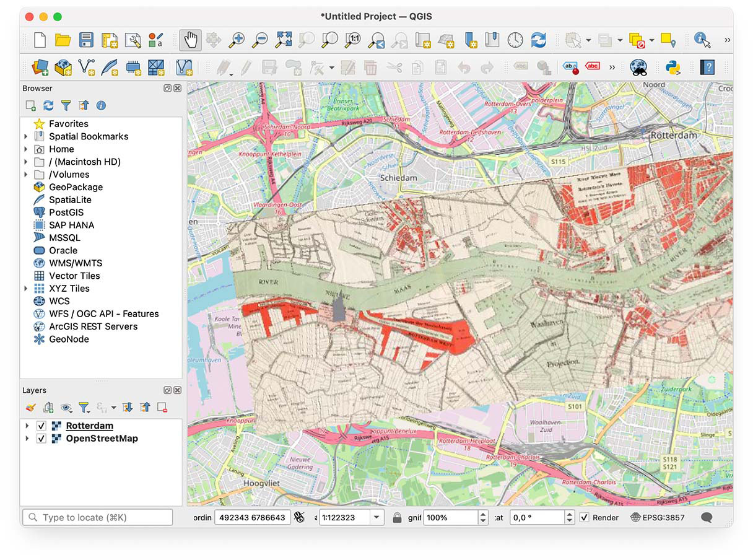The height and width of the screenshot is (560, 753).
Task: Toggle visibility of the OpenStreetMap layer
Action: (x=41, y=439)
